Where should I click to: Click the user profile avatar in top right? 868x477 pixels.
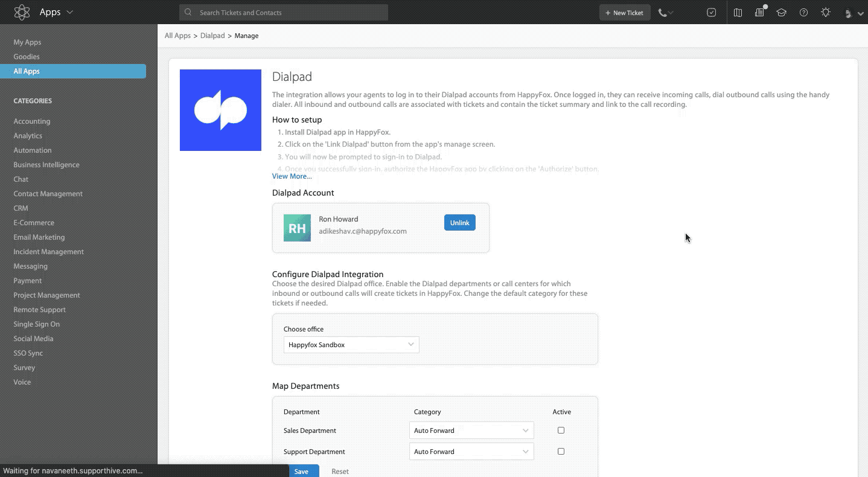847,12
